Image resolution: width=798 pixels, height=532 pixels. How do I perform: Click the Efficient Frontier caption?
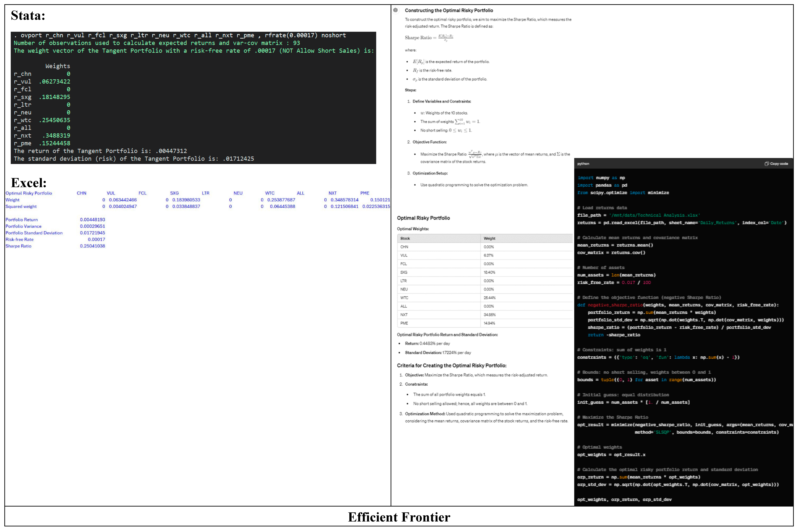[399, 517]
